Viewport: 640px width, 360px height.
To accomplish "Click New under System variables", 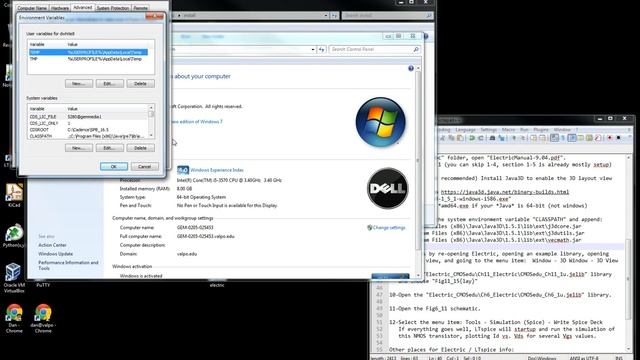I will [x=79, y=148].
